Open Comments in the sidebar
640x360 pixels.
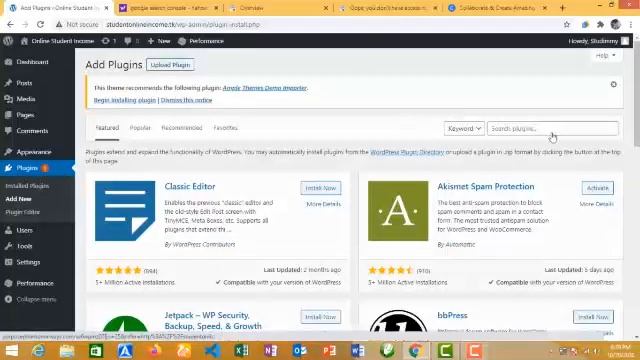tap(32, 131)
